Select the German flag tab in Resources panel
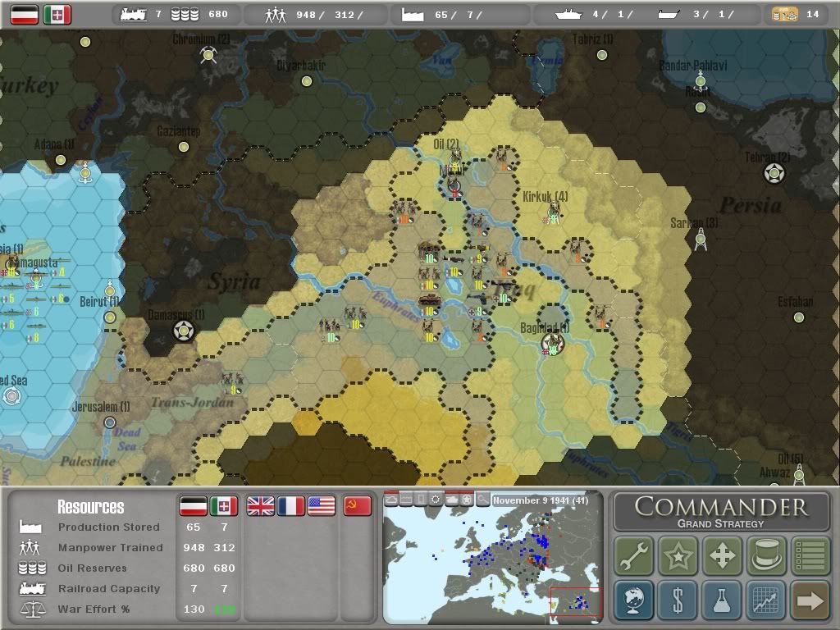This screenshot has width=840, height=630. [x=194, y=505]
